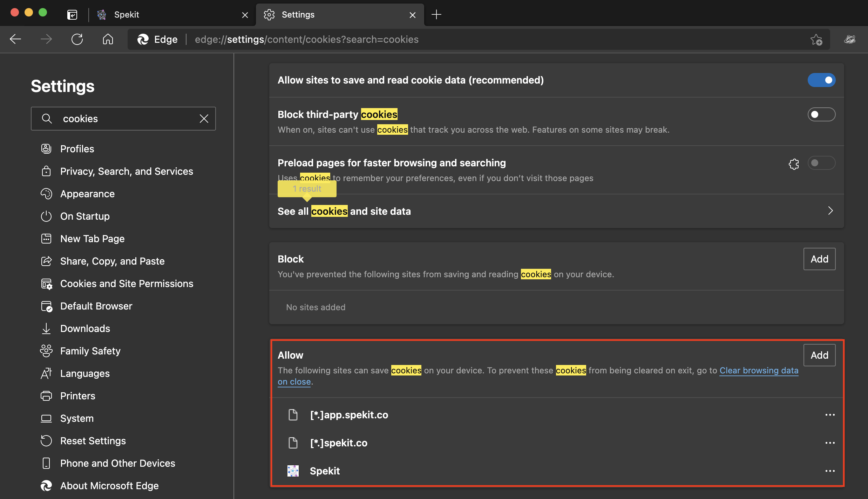Click the extension puzzle icon beside Preload pages
Viewport: 868px width, 499px height.
click(794, 164)
